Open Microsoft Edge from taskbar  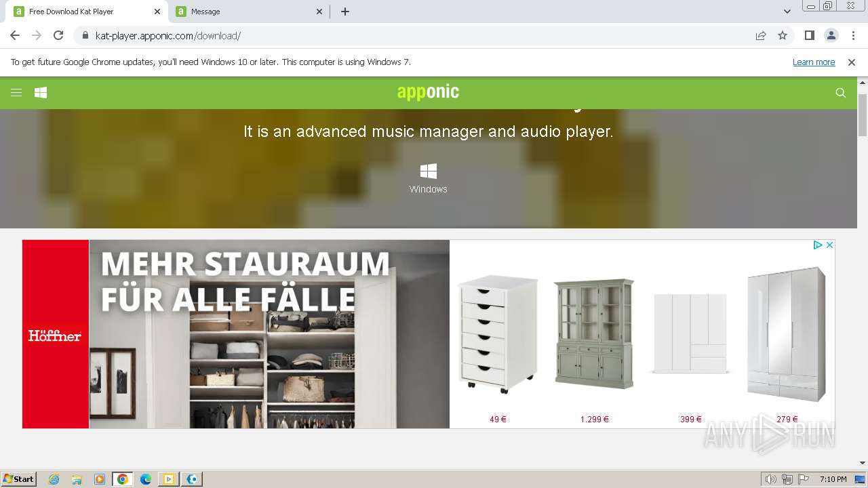[146, 479]
